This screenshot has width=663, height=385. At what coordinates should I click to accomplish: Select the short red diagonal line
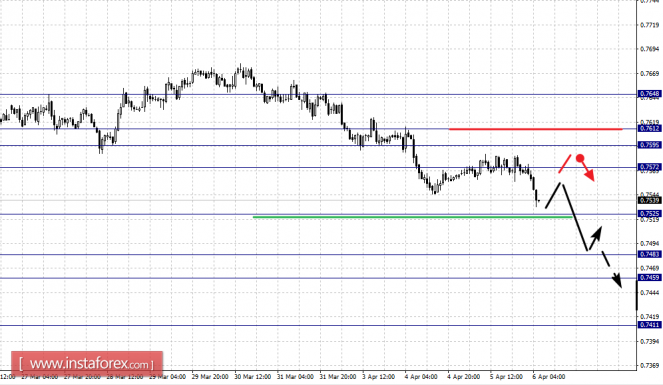(x=564, y=164)
